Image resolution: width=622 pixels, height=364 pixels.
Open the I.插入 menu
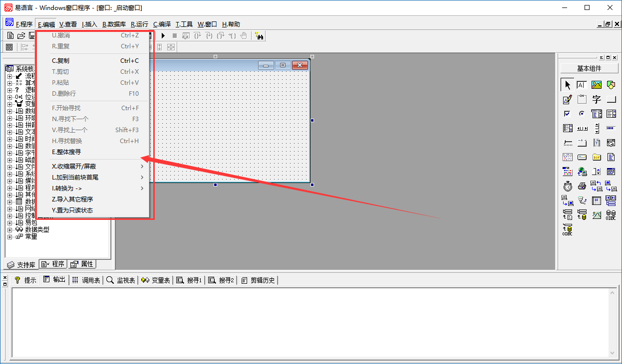(x=90, y=24)
